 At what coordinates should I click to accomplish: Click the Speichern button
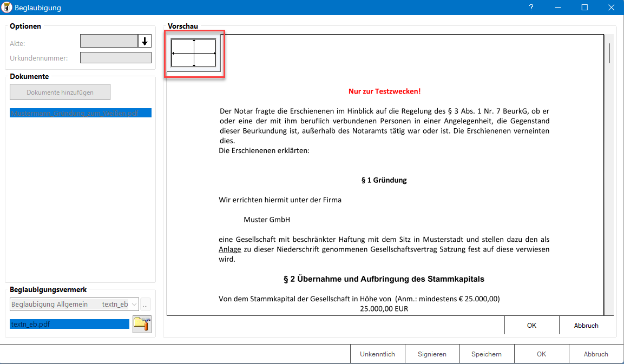pyautogui.click(x=487, y=354)
